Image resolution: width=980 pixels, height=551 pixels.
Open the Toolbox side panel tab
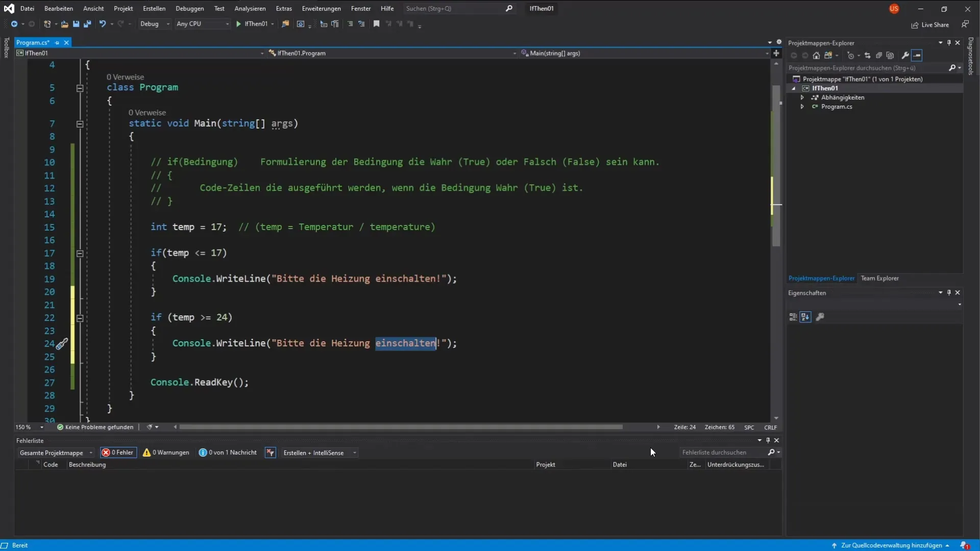pos(6,48)
